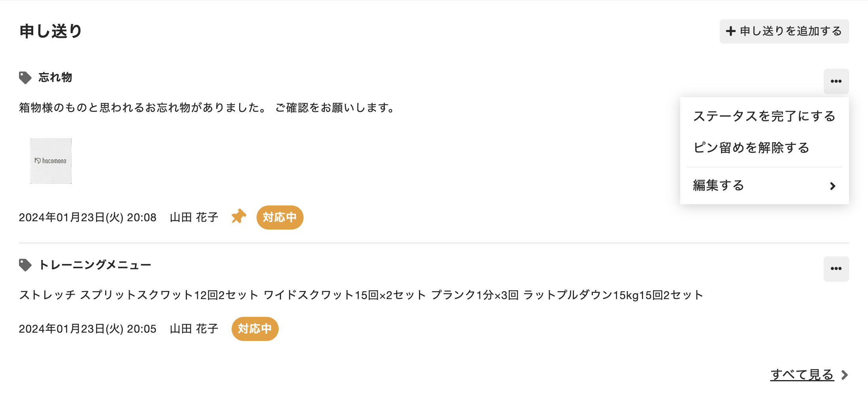Click the tag icon beside トレーニングメニュー
Viewport: 868px width, 403px height.
point(25,265)
